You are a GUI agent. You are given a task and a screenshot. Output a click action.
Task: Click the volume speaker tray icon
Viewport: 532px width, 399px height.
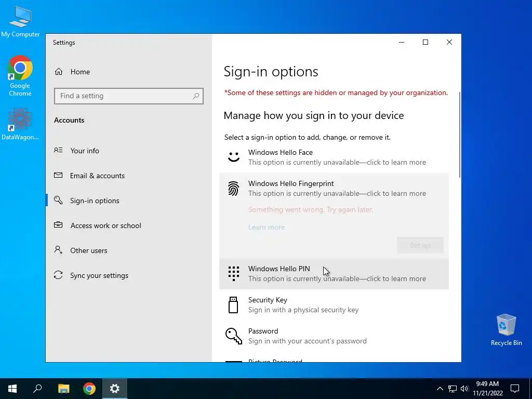464,389
